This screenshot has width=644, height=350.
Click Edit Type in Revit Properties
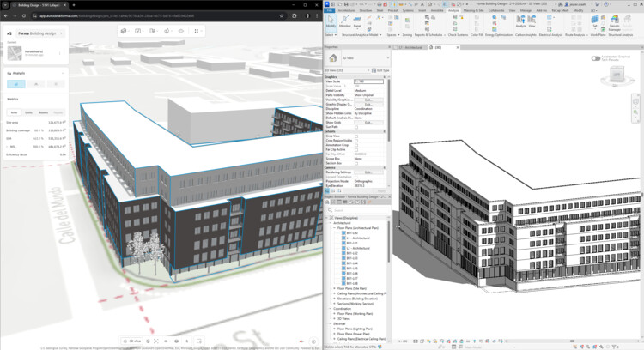380,70
